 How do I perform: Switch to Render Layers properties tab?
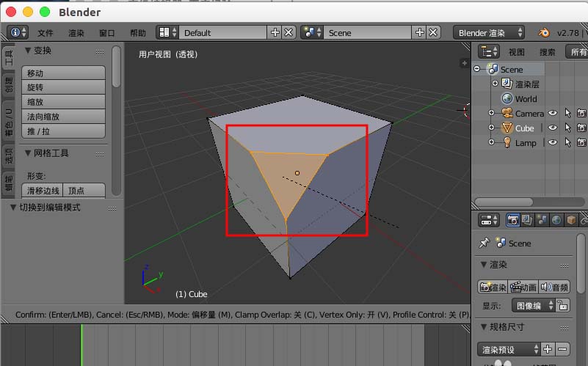point(527,220)
